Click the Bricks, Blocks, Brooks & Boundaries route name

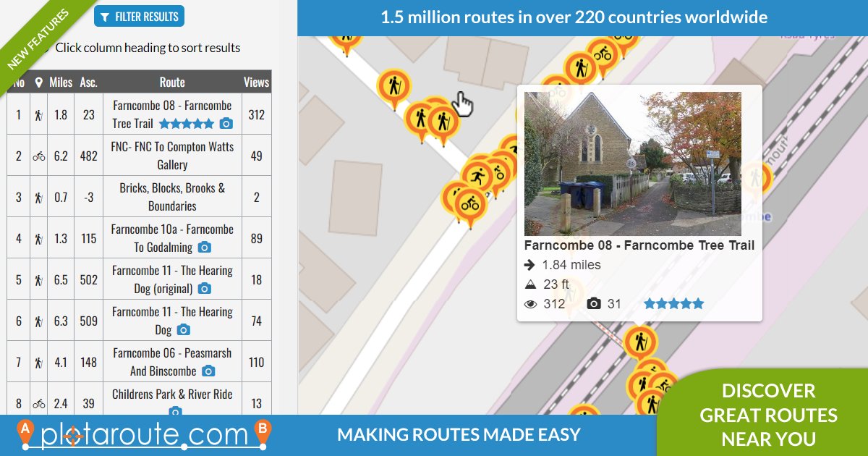click(171, 195)
